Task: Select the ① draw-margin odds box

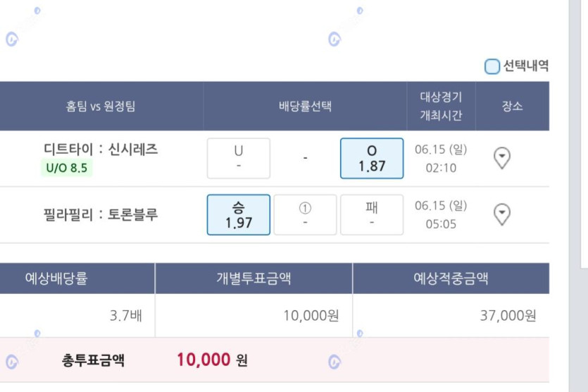Action: point(305,214)
